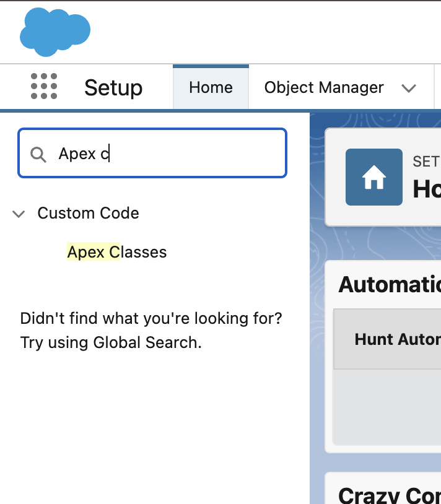Open the Object Manager tab
Screen dimensions: 441x504
[324, 87]
